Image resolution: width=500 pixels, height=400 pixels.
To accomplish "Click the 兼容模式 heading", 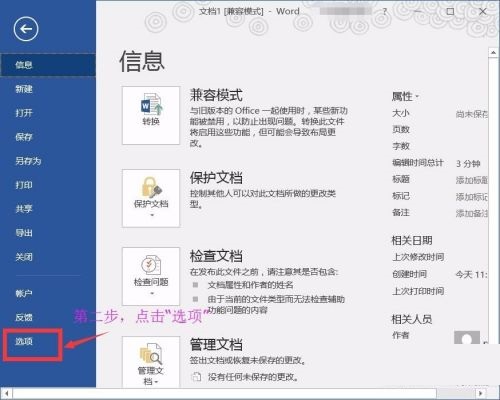I will (x=216, y=95).
